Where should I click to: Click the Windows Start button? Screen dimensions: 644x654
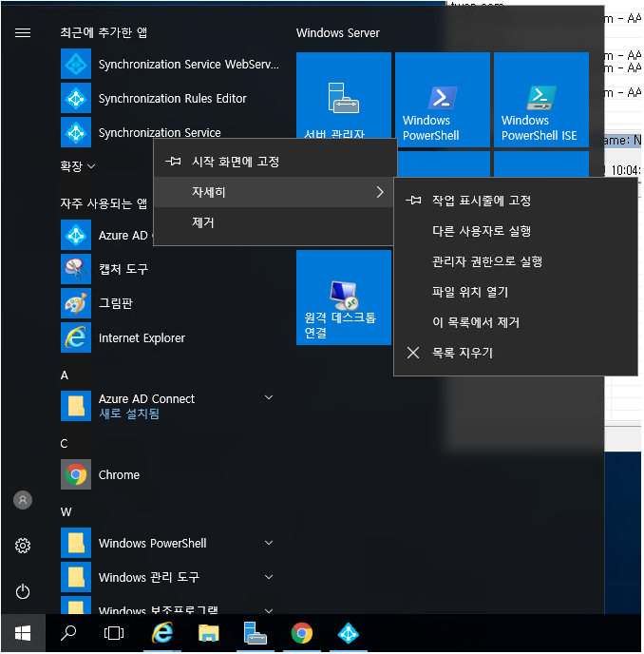(x=23, y=633)
